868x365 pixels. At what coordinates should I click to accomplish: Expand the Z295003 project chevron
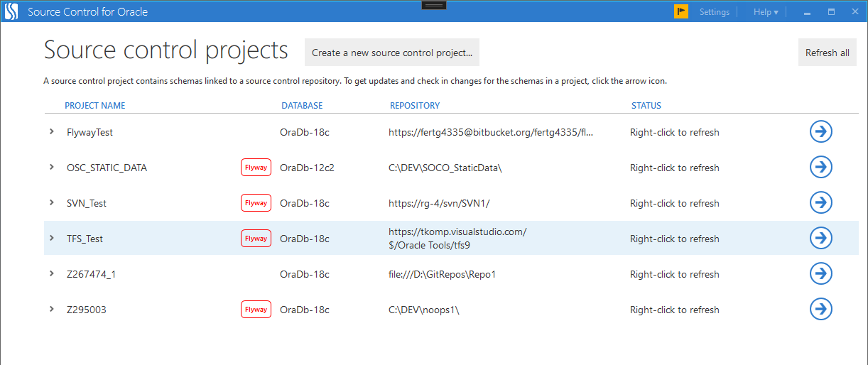52,310
